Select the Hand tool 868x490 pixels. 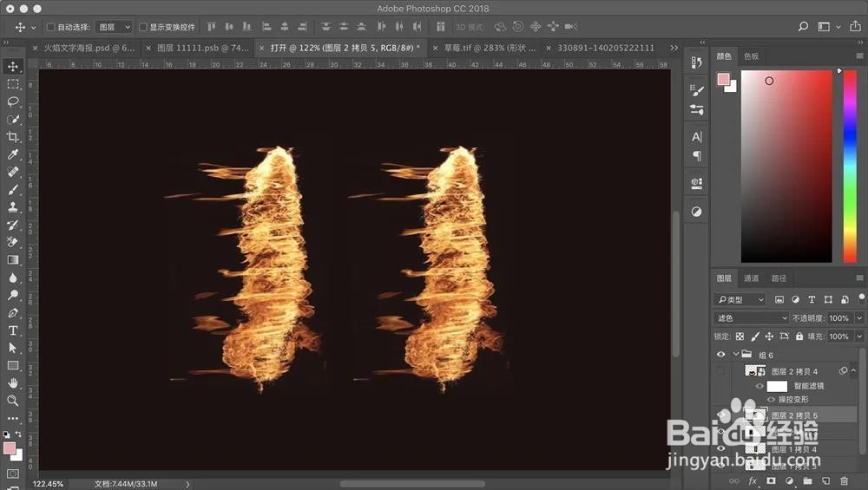(13, 383)
